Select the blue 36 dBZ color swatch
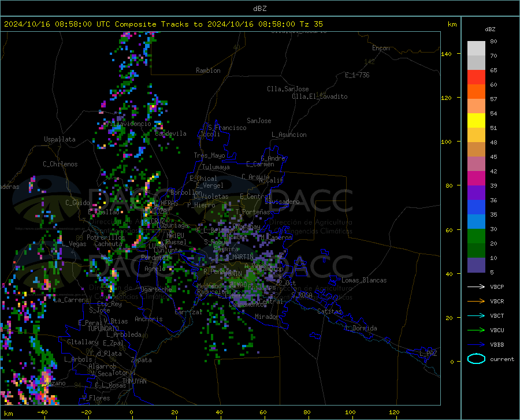520x420 pixels. click(476, 207)
